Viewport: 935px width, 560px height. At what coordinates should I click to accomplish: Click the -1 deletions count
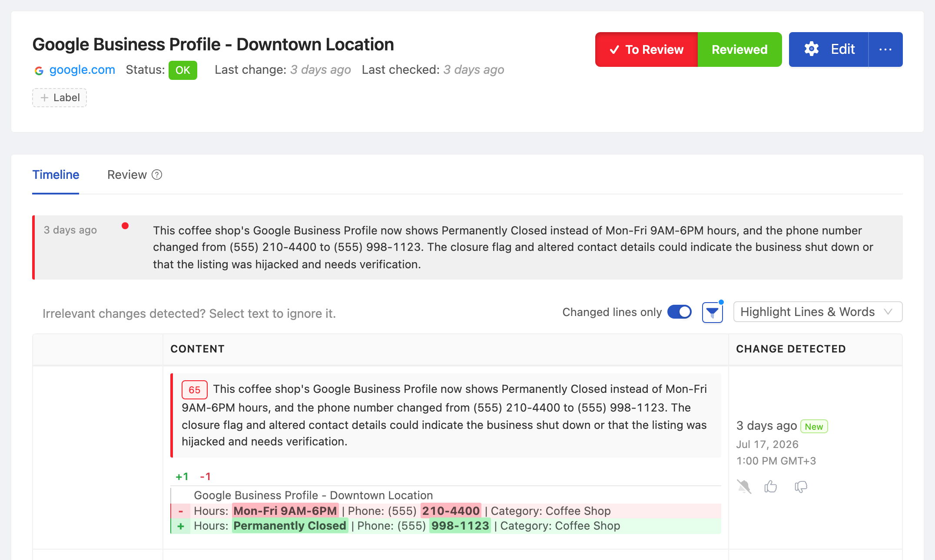205,477
